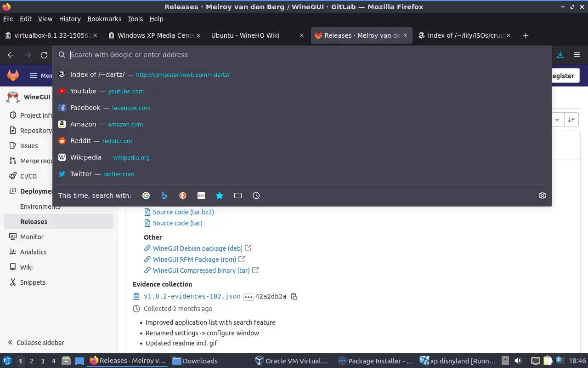Screen dimensions: 588x368
Task: Click the sort direction icon
Action: pos(571,120)
